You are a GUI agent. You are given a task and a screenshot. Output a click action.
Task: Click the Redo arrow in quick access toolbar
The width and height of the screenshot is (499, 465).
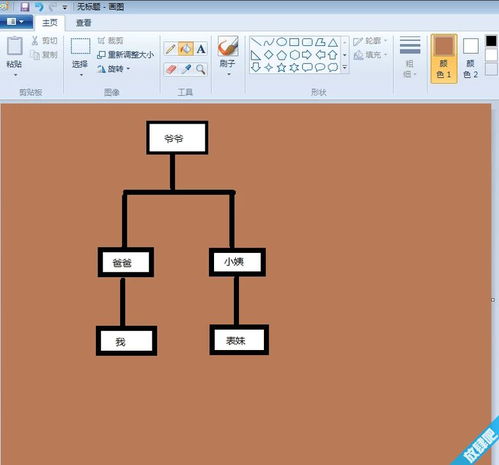coord(52,6)
